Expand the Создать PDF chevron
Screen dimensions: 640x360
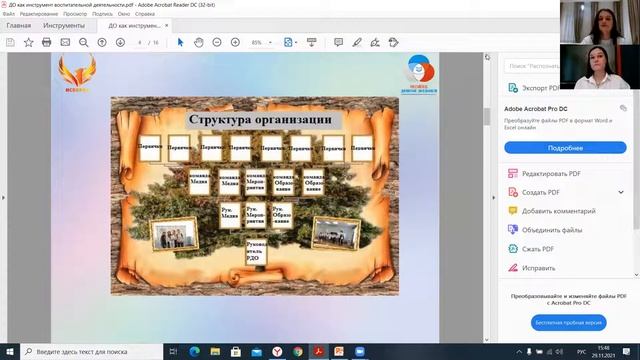click(621, 192)
